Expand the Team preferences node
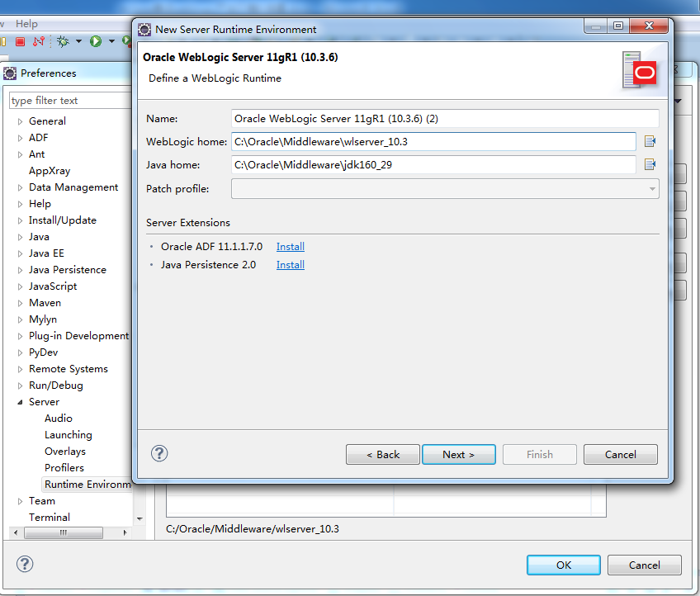 (20, 501)
